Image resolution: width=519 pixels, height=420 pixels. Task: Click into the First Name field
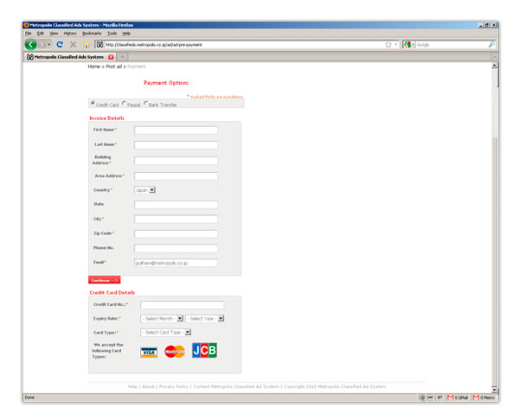[x=176, y=130]
